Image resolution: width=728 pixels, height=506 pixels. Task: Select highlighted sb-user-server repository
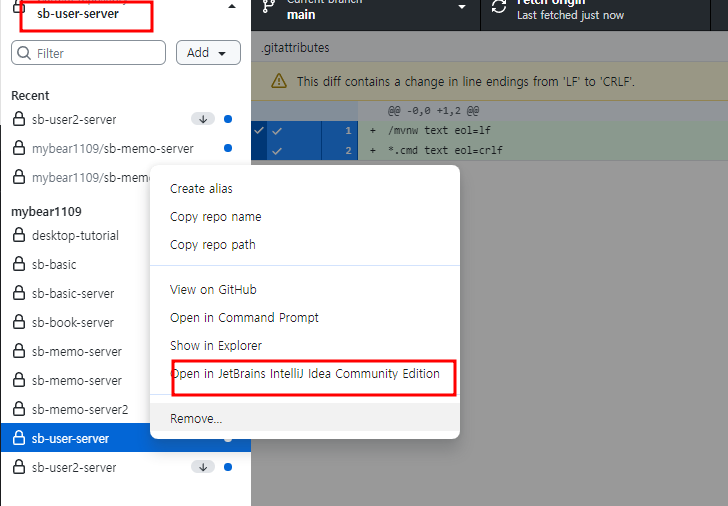click(x=76, y=438)
